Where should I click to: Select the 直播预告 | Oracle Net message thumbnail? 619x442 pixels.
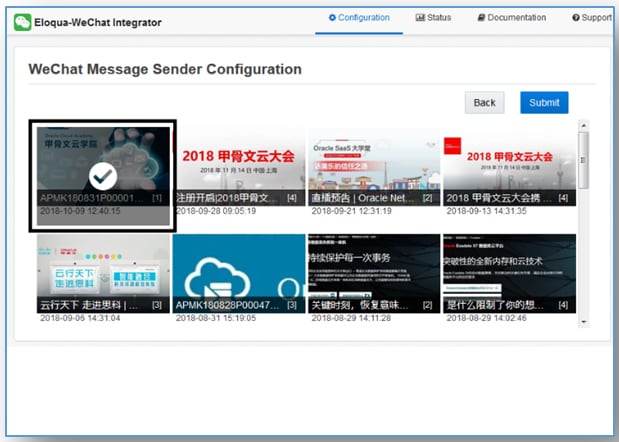374,166
